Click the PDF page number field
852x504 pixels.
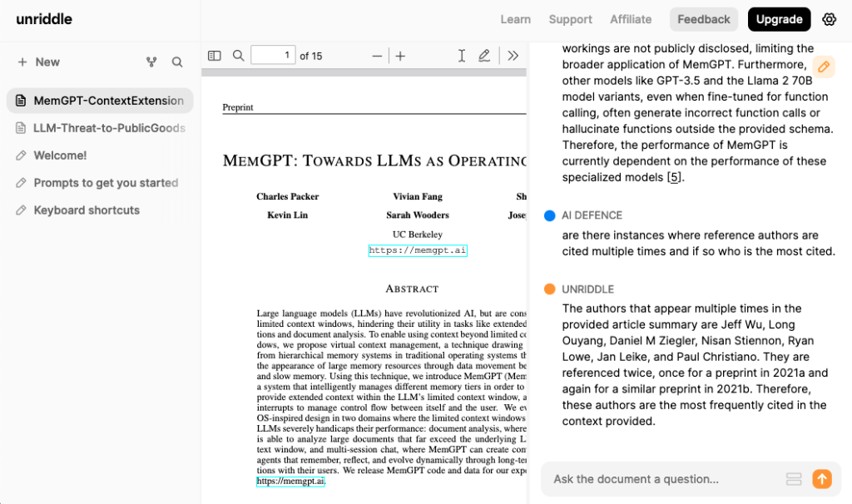(x=273, y=56)
